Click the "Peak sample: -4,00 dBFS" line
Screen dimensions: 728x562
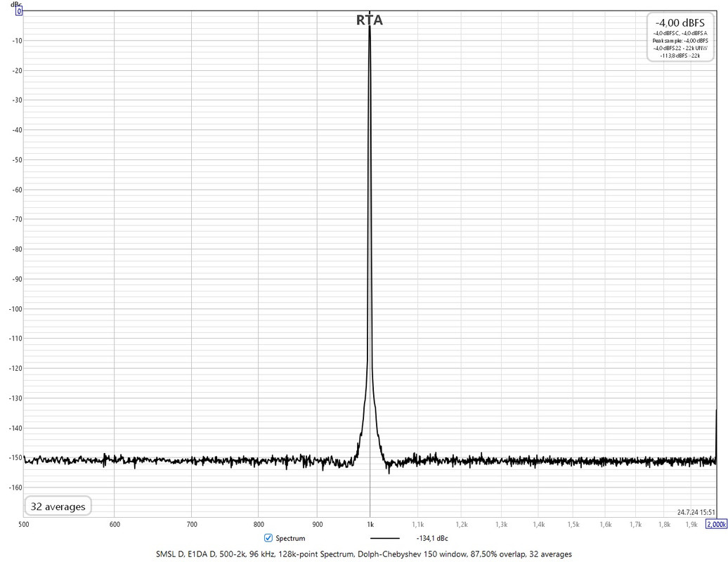pos(680,41)
